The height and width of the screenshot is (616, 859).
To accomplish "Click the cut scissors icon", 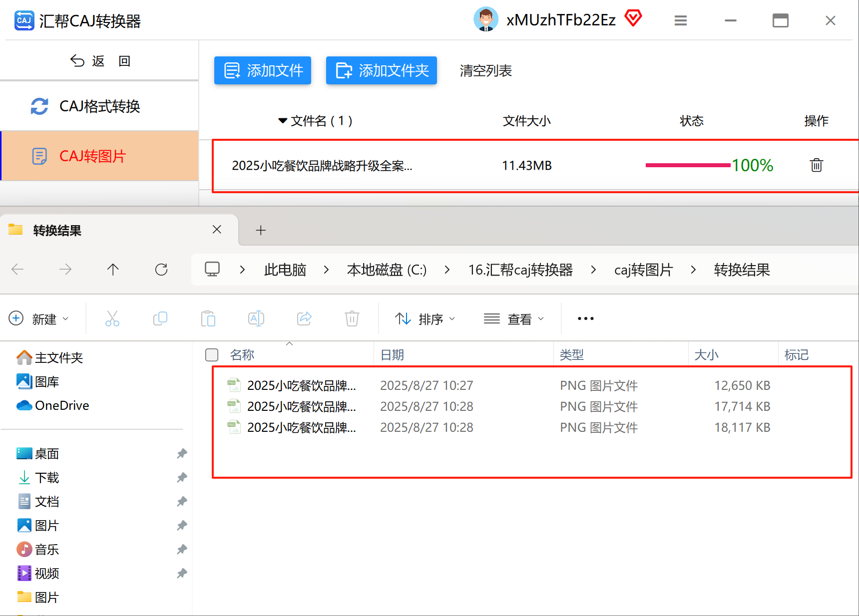I will 112,318.
